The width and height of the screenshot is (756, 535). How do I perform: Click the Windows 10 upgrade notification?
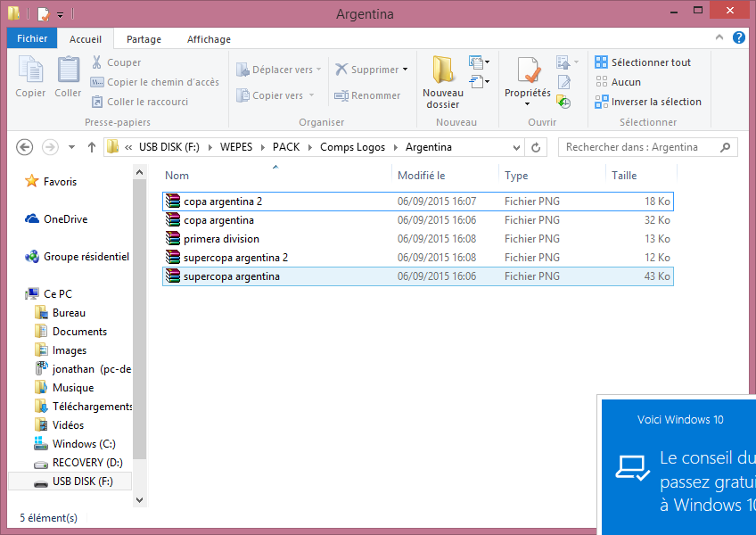(x=678, y=465)
